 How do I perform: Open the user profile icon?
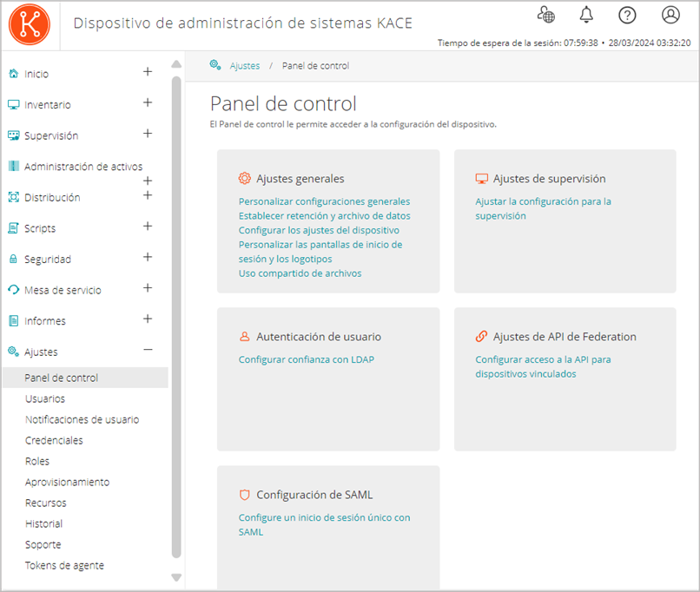pos(670,14)
